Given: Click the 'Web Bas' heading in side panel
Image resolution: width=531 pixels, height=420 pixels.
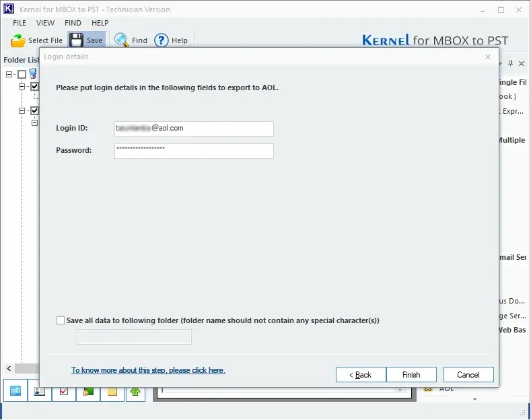Looking at the screenshot, I should (x=513, y=330).
